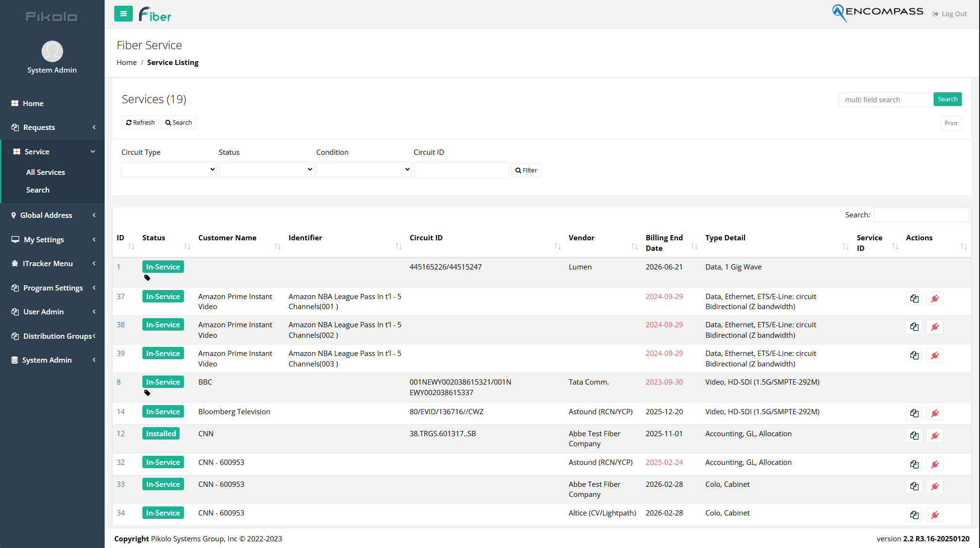Click the Log Out link
This screenshot has width=980, height=548.
pyautogui.click(x=950, y=13)
